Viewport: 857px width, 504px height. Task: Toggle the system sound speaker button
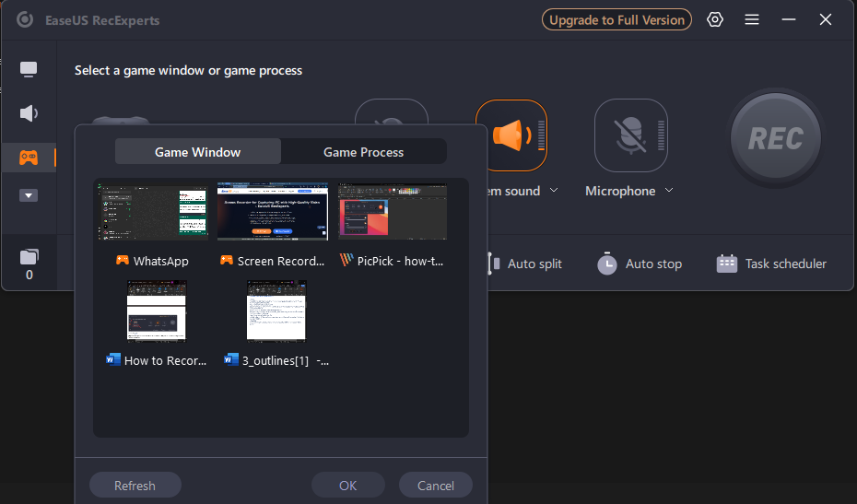[x=511, y=135]
